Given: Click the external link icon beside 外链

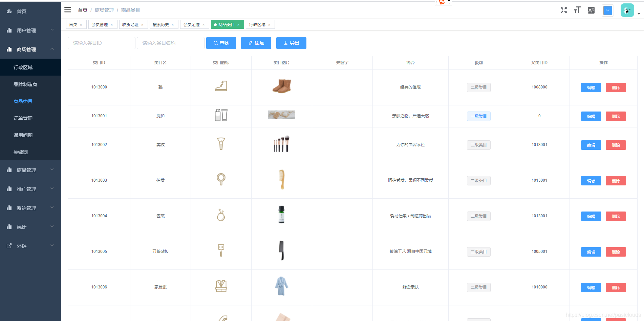Looking at the screenshot, I should pos(9,246).
